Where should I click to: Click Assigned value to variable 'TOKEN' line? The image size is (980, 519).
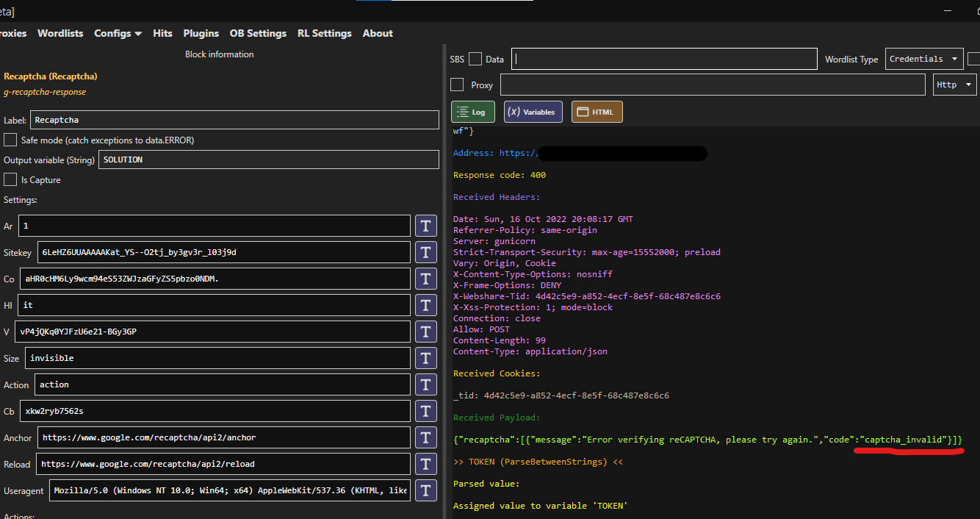(x=541, y=506)
